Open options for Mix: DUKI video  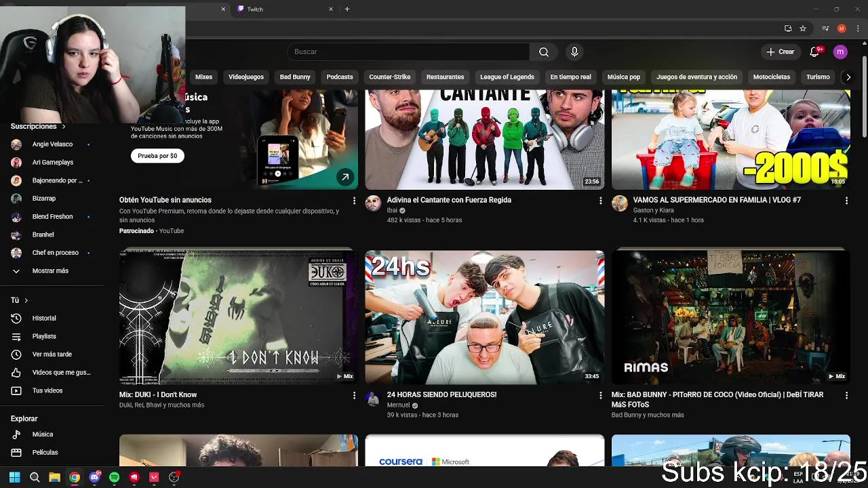tap(354, 395)
